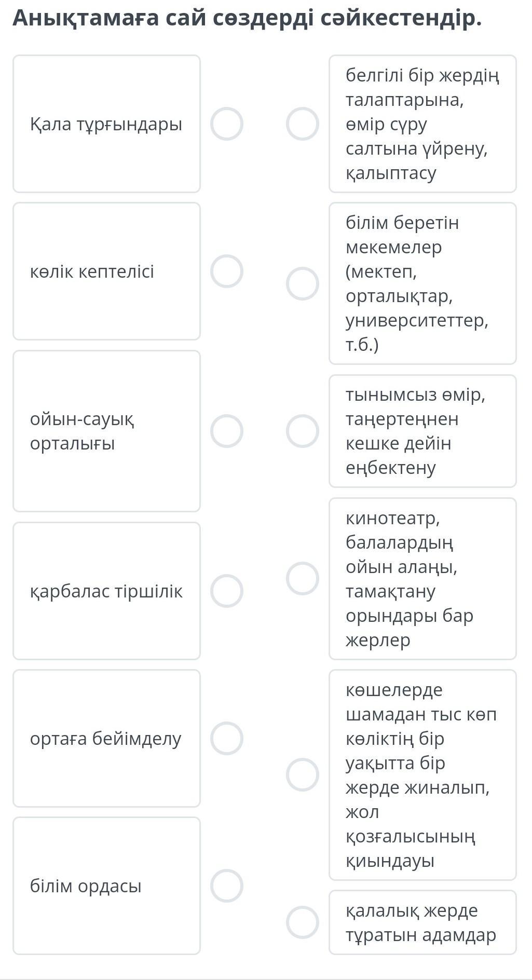Screen dimensions: 532x980
Task: Select circle beside "белгілі бір жердің талаптарына" definition
Action: point(303,124)
